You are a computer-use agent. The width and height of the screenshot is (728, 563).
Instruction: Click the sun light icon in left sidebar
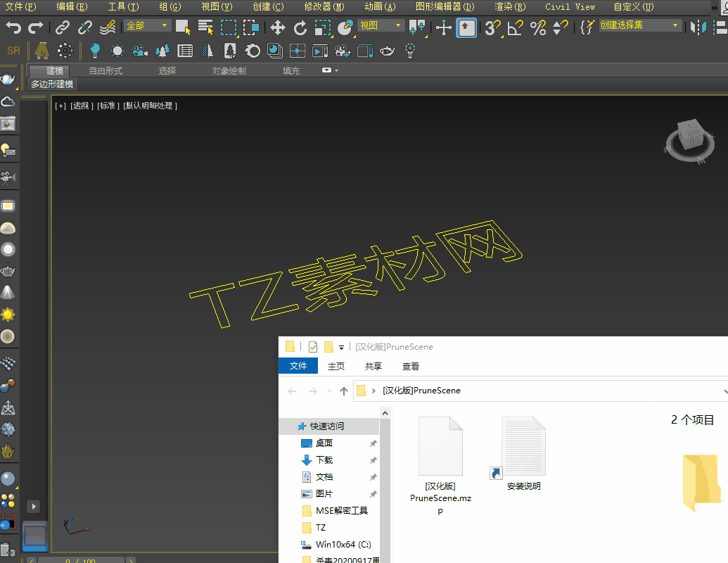point(8,314)
